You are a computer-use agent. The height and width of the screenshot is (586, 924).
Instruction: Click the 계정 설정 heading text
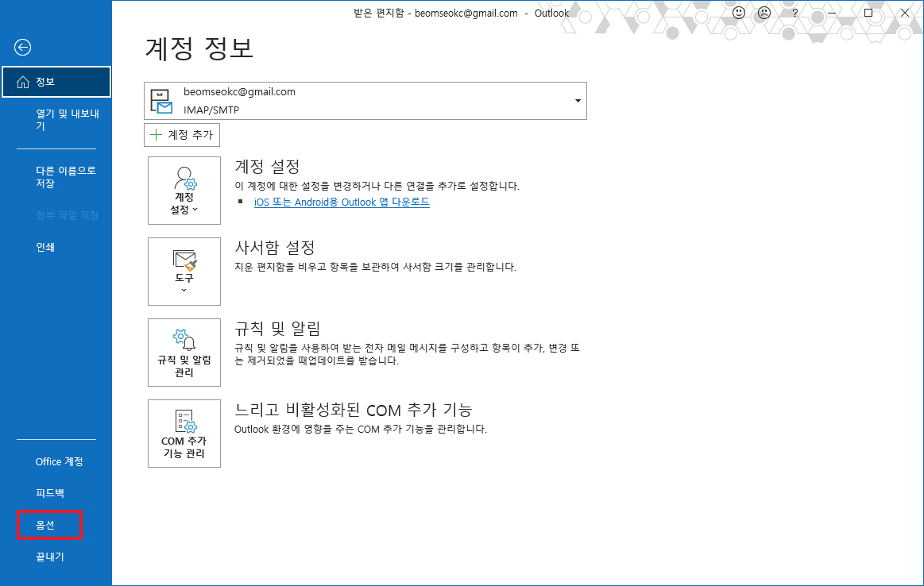268,167
